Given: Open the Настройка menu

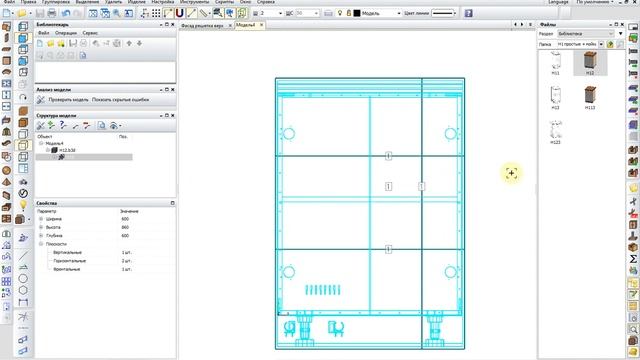Looking at the screenshot, I should point(162,2).
